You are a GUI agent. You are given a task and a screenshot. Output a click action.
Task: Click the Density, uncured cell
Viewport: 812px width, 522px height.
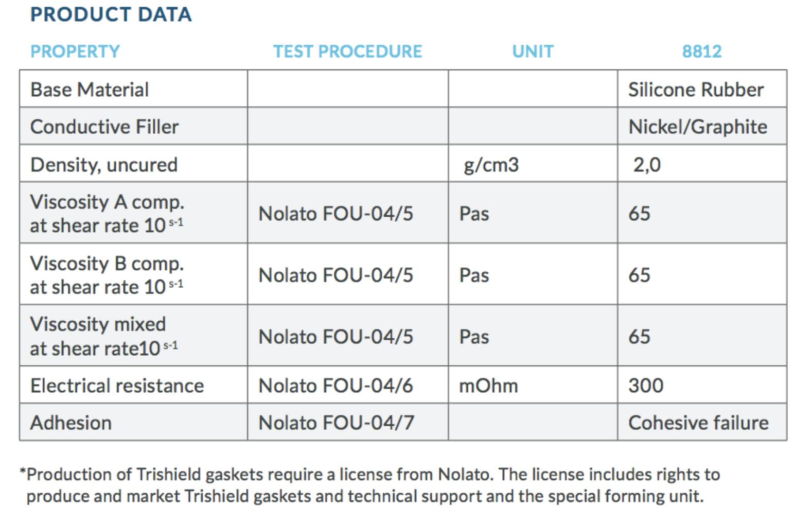134,163
